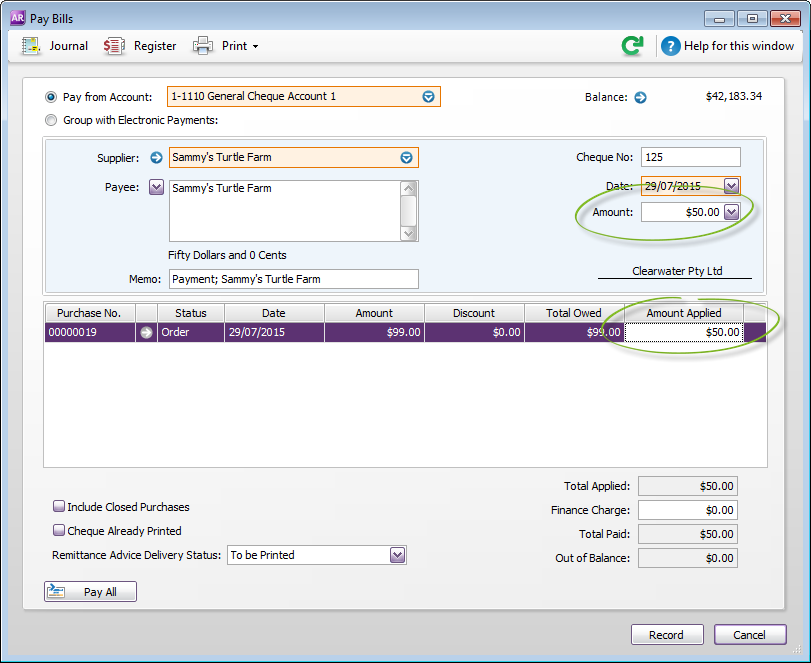Click the Cheque No input field
Viewport: 811px width, 663px height.
pyautogui.click(x=690, y=157)
